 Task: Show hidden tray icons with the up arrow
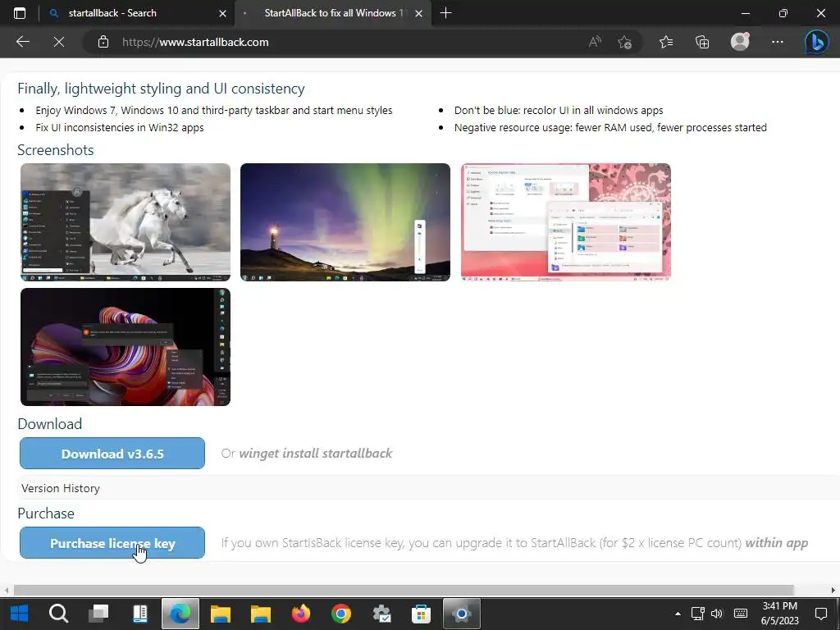678,614
